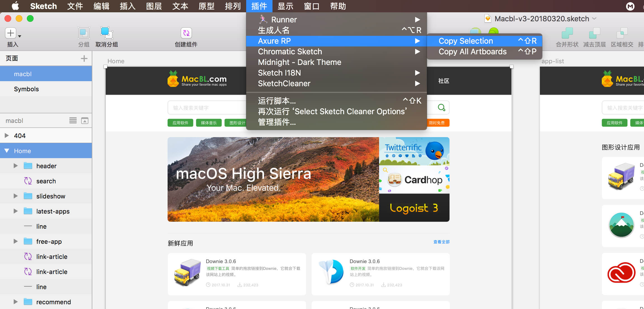Collapse the pages panel icon
This screenshot has height=309, width=644.
[x=85, y=121]
